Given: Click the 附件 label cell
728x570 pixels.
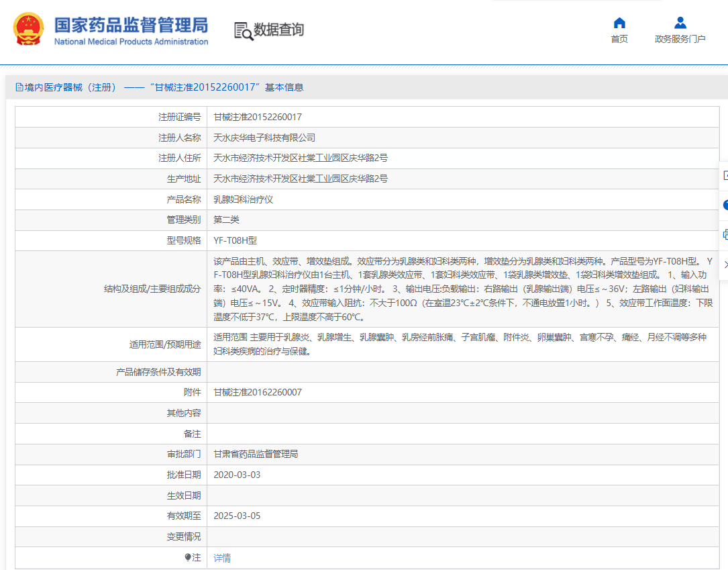Looking at the screenshot, I should point(111,393).
